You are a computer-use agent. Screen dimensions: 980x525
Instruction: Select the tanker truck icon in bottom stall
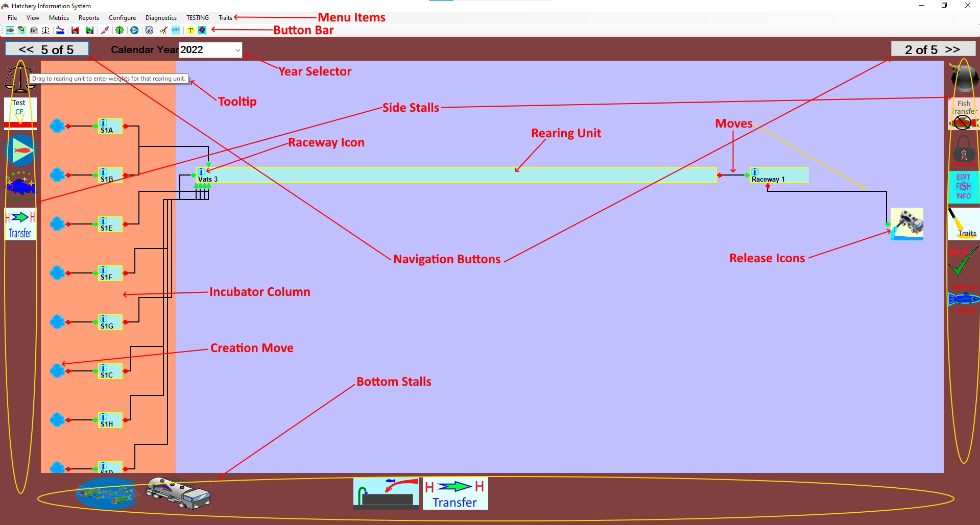pyautogui.click(x=178, y=493)
